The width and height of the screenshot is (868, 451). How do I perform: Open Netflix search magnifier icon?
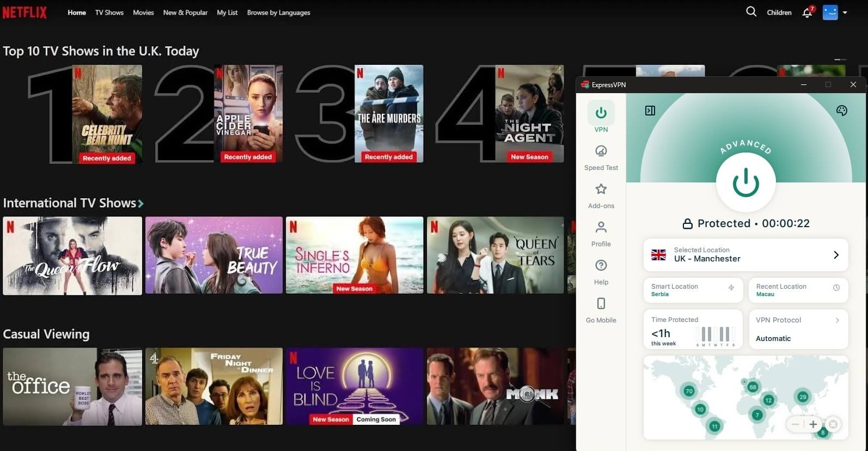pos(751,11)
